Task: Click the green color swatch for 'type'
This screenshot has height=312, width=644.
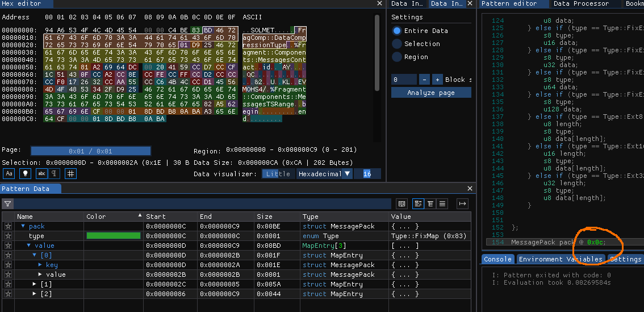Action: (x=113, y=236)
